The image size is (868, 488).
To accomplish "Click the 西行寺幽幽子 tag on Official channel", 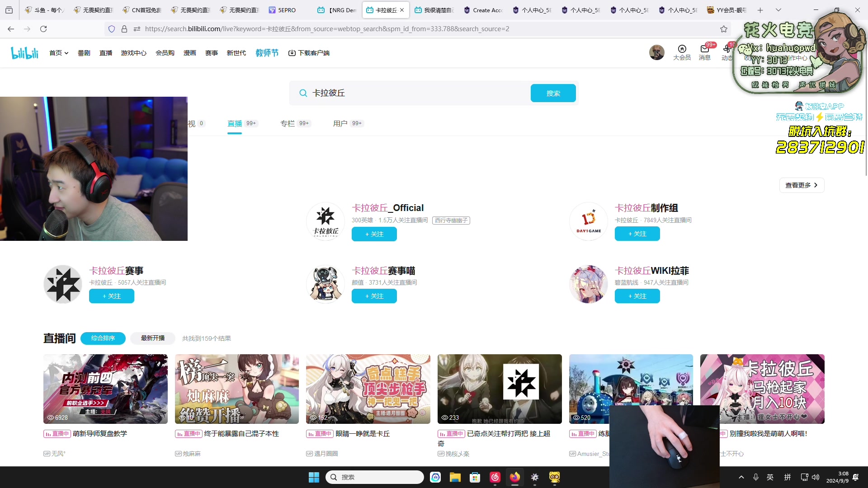I will 451,221.
